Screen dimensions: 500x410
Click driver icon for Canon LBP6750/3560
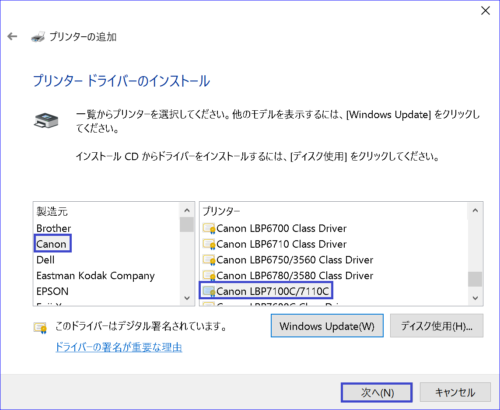pyautogui.click(x=209, y=260)
